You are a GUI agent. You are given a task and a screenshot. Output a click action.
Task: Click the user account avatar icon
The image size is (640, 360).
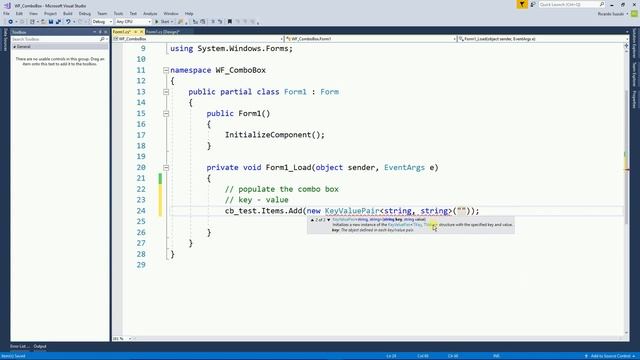(634, 13)
